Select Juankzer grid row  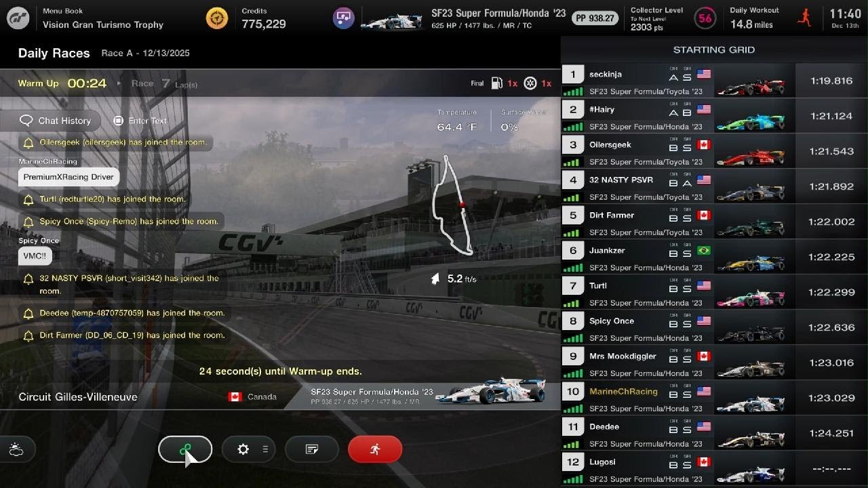point(714,258)
